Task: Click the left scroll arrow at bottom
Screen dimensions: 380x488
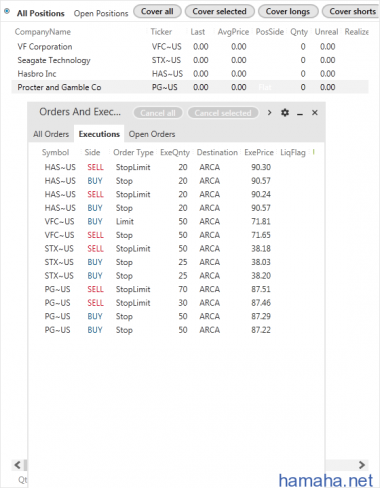Action: (18, 465)
